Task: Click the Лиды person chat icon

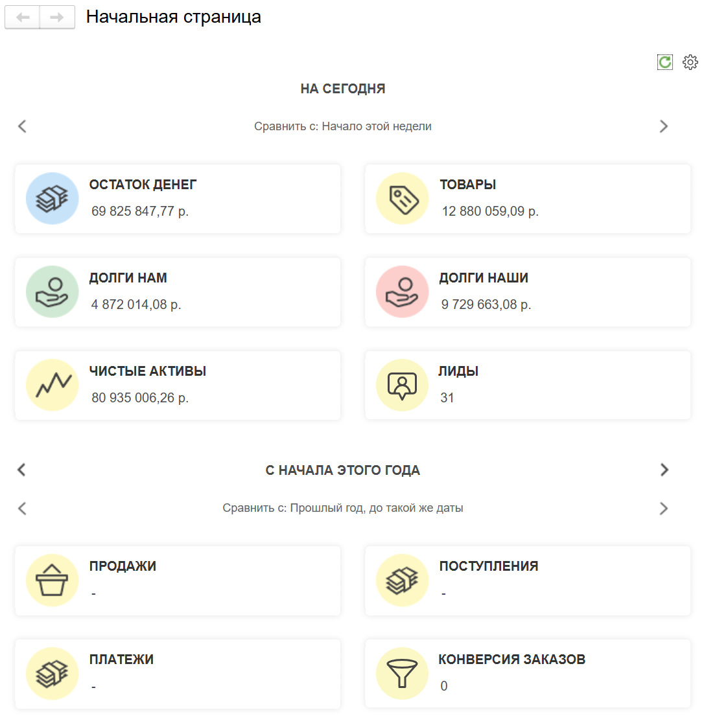Action: point(403,385)
